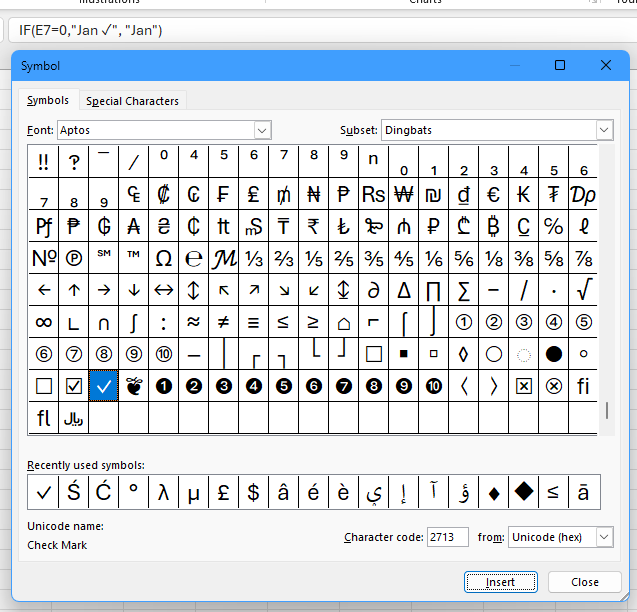Viewport: 637px width, 612px height.
Task: Pick the apple-shaped dingbat symbol
Action: pos(134,386)
